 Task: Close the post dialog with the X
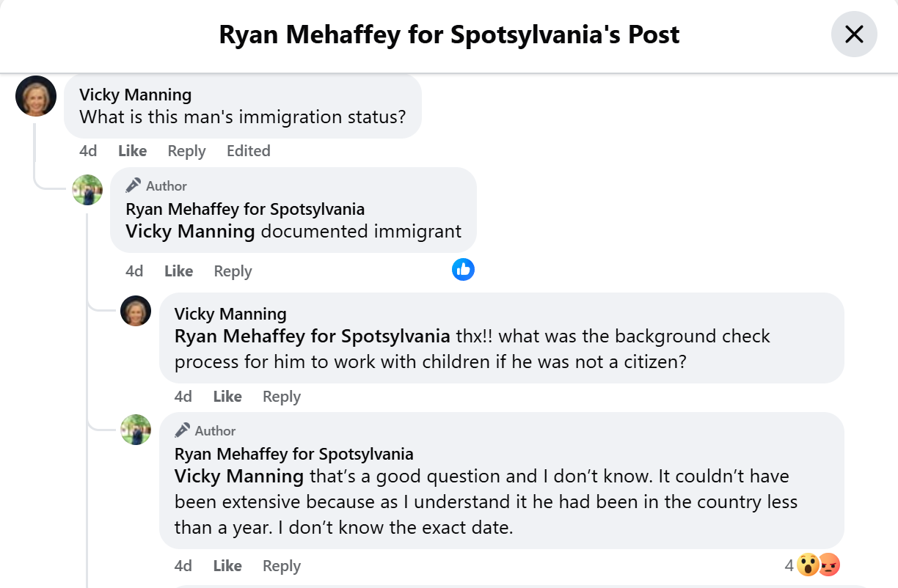click(853, 34)
